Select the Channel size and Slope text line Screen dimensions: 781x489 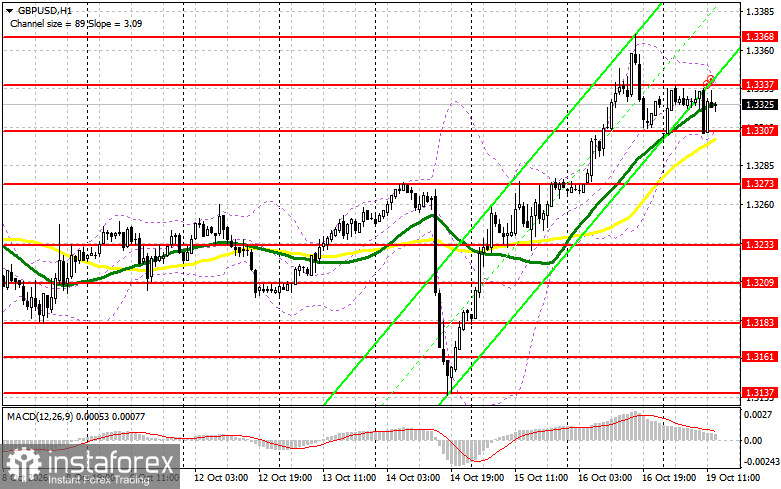coord(76,23)
